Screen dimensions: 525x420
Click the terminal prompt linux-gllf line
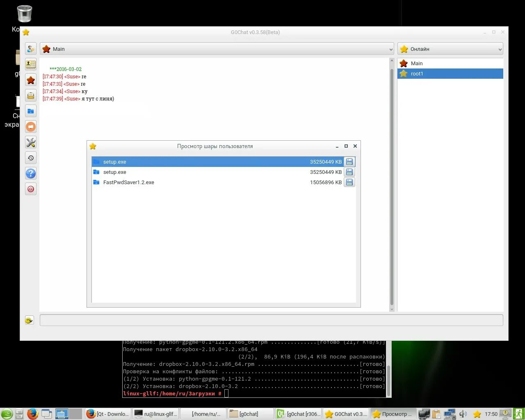(172, 394)
